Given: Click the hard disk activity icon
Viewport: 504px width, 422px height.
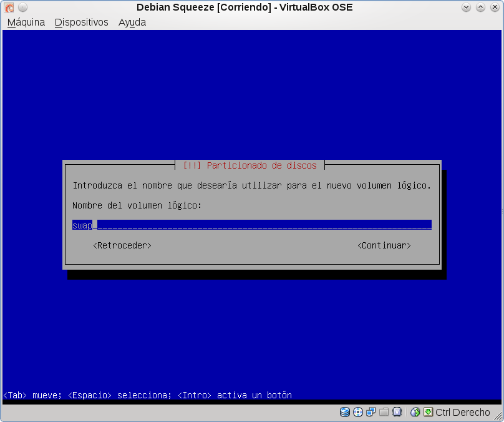Looking at the screenshot, I should (x=345, y=412).
